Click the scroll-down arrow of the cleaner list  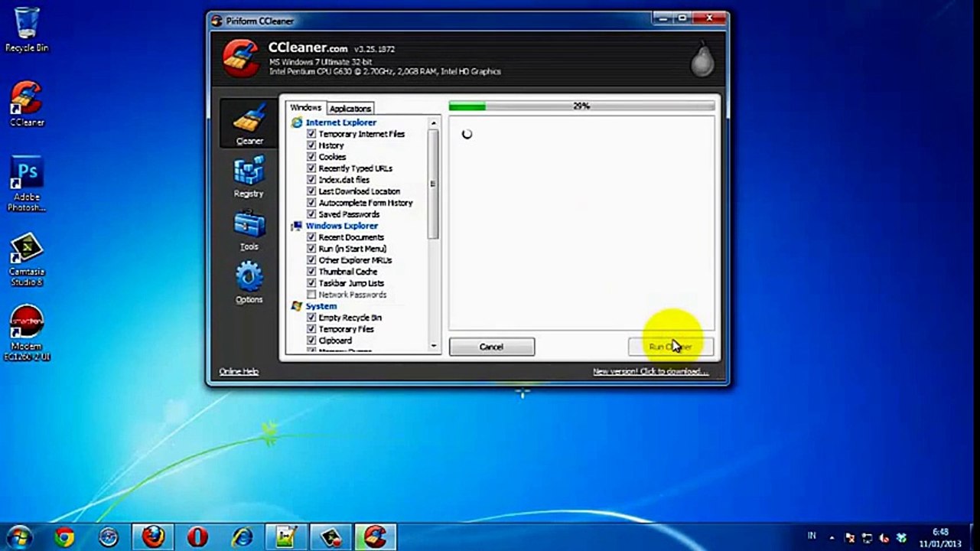[x=434, y=346]
